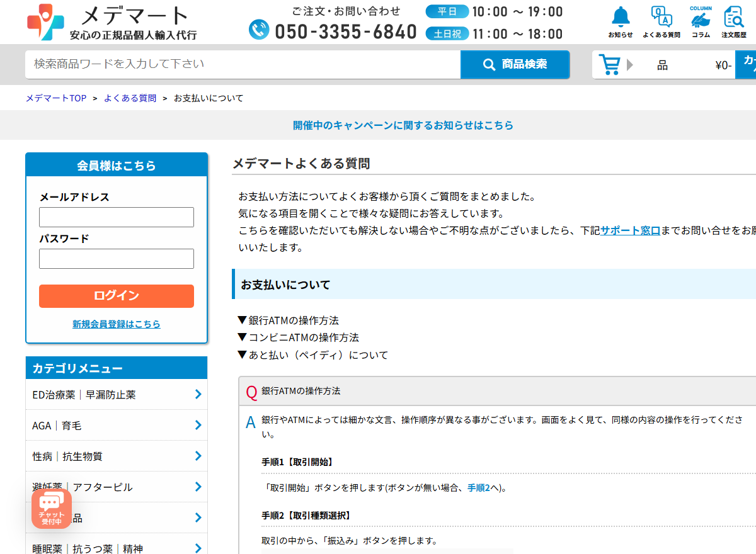
Task: Click the メールアドレス input field
Action: coord(117,217)
